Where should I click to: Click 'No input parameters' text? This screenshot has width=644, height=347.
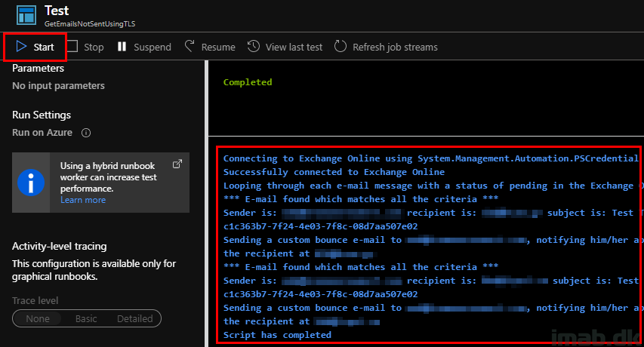[58, 86]
